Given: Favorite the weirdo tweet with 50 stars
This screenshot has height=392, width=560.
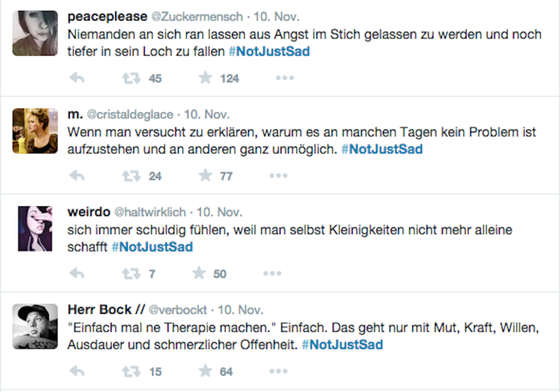Looking at the screenshot, I should [199, 274].
